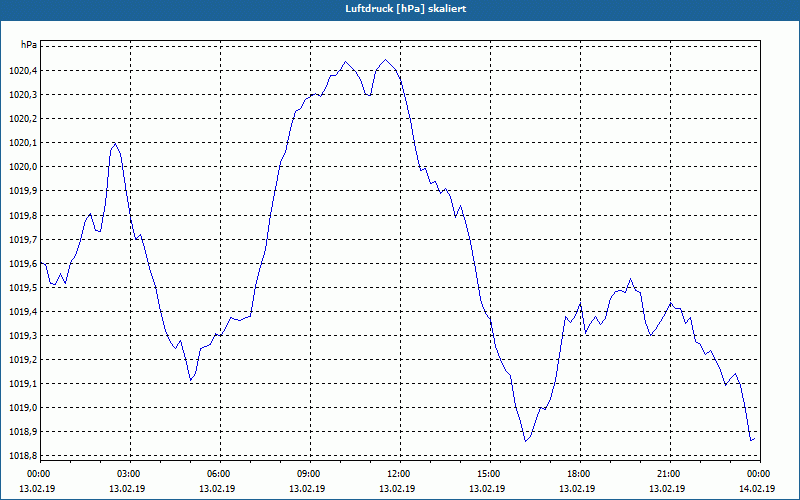800x500 pixels.
Task: Choose the 21:00 time axis label
Action: [x=668, y=474]
